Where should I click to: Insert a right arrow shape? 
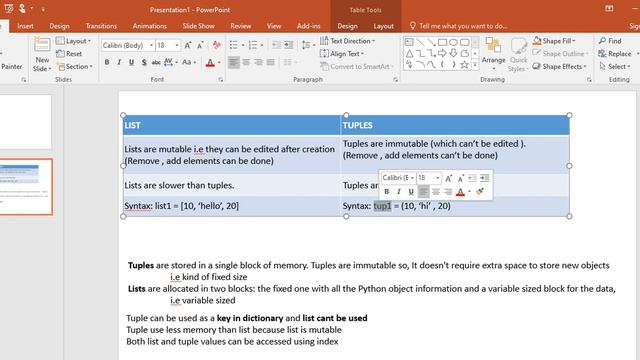point(442,53)
